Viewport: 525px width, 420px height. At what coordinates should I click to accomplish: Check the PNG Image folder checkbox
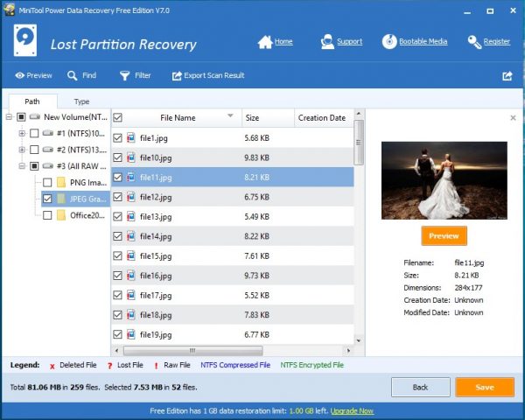point(47,183)
